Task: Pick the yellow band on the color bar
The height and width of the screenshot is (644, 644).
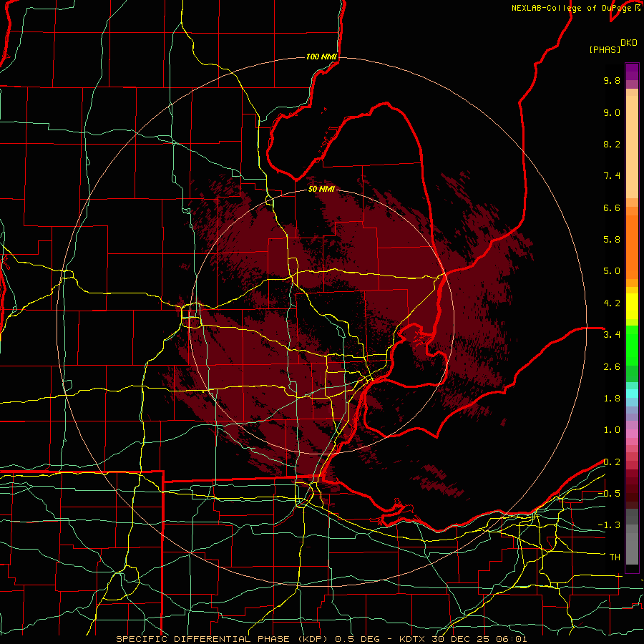Action: click(x=632, y=306)
